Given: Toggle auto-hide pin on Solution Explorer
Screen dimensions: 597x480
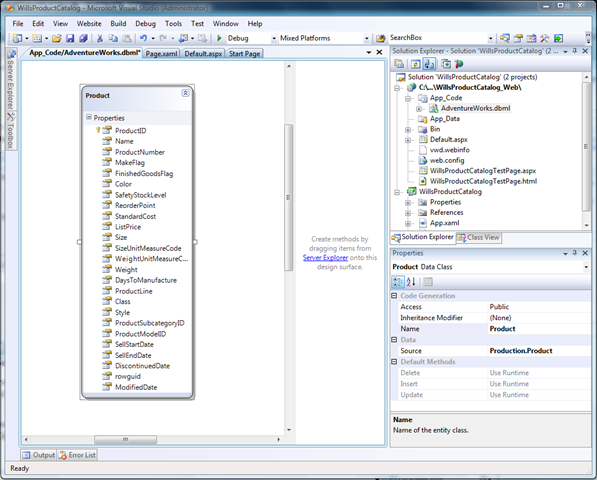Looking at the screenshot, I should 575,51.
